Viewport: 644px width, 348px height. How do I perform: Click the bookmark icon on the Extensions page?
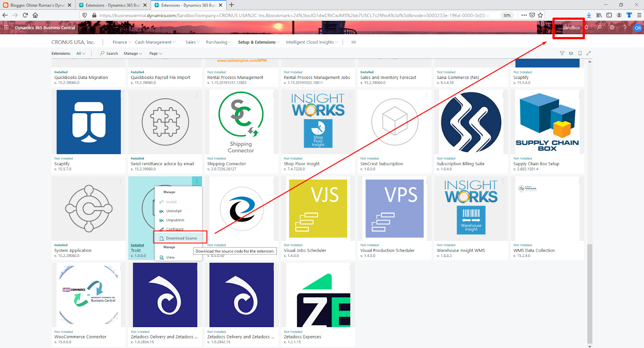point(580,53)
